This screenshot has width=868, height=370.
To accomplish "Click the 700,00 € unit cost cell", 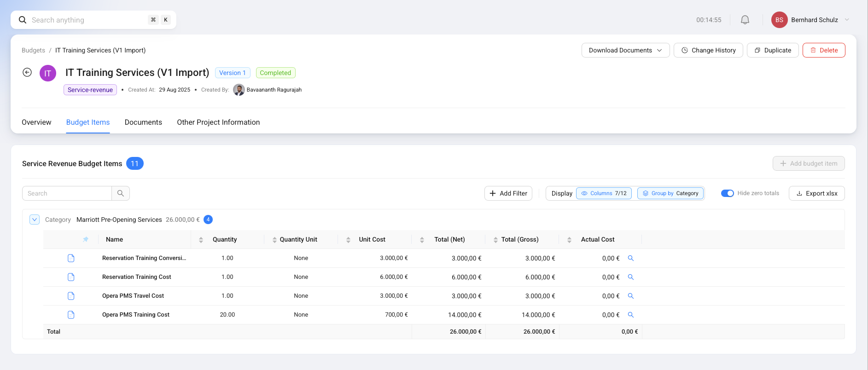I will pos(396,315).
